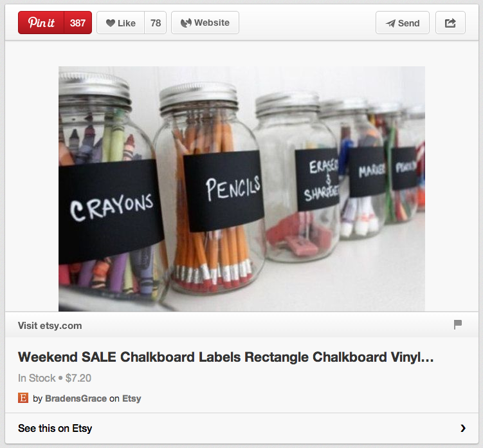The image size is (483, 448).
Task: Open the BradensGrace seller profile link
Action: [76, 398]
